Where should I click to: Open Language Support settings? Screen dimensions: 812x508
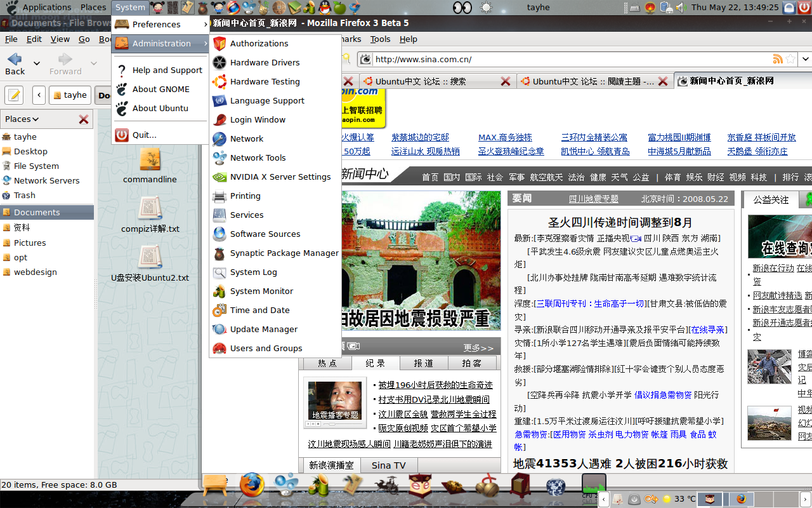(275, 100)
